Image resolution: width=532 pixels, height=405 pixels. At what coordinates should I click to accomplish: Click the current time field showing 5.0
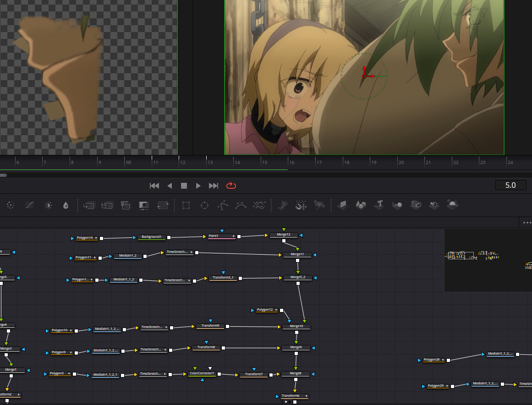(510, 185)
